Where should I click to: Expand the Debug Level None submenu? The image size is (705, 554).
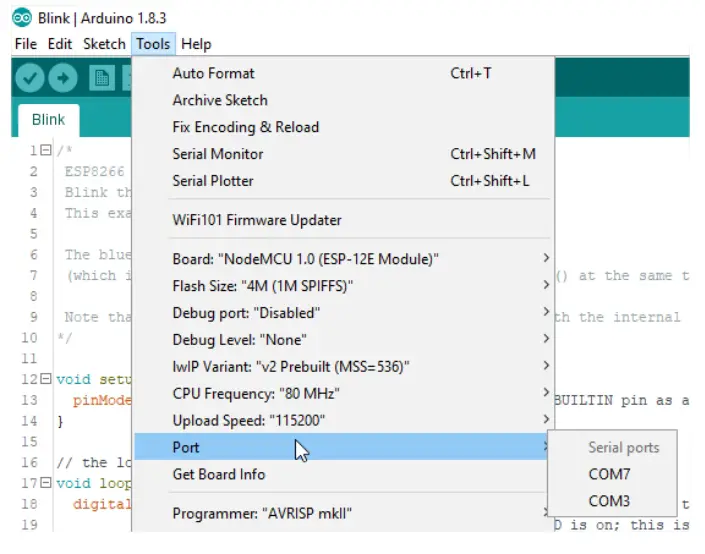344,340
